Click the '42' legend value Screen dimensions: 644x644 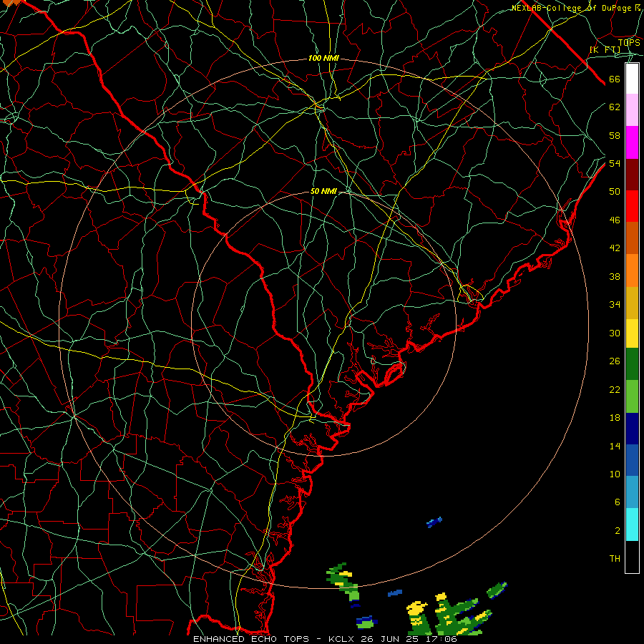tap(615, 248)
